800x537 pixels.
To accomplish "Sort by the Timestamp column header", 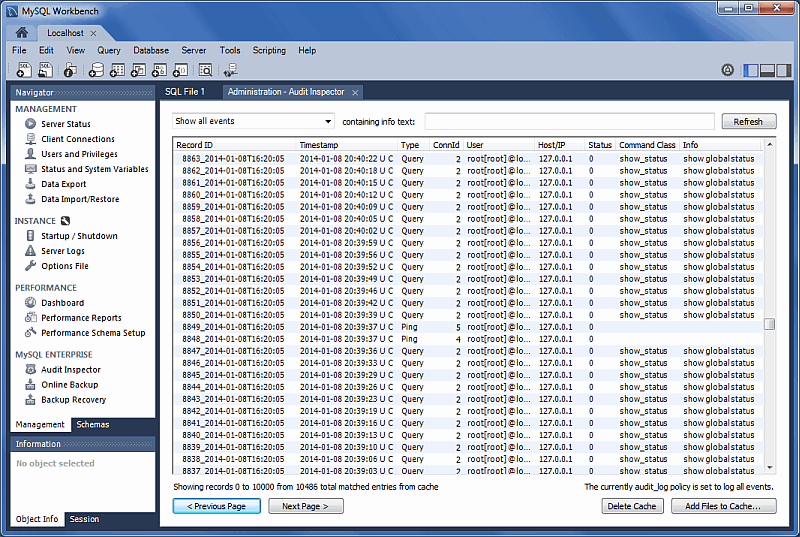I will [x=346, y=145].
